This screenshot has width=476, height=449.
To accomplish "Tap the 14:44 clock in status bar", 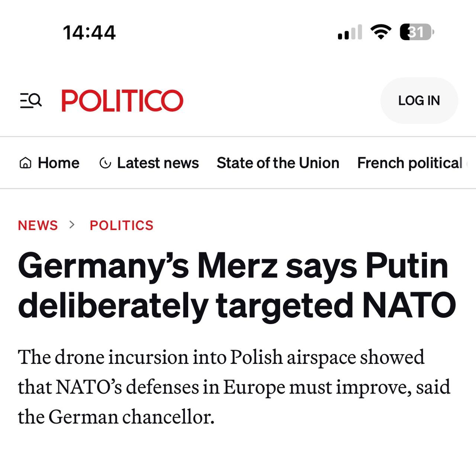I will click(x=89, y=32).
